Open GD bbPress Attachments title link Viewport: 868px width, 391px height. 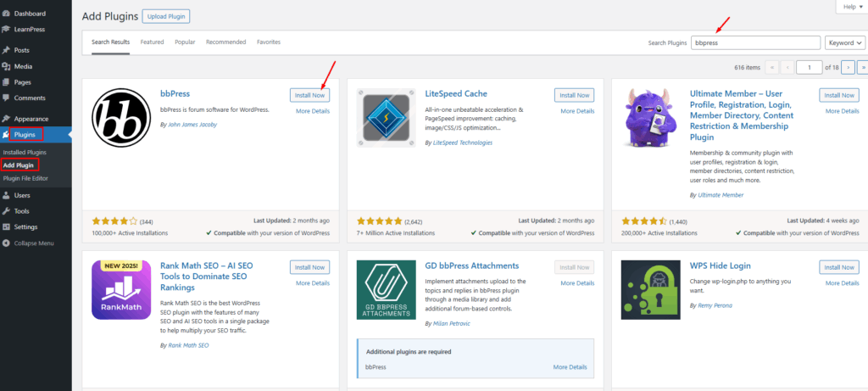click(x=472, y=265)
